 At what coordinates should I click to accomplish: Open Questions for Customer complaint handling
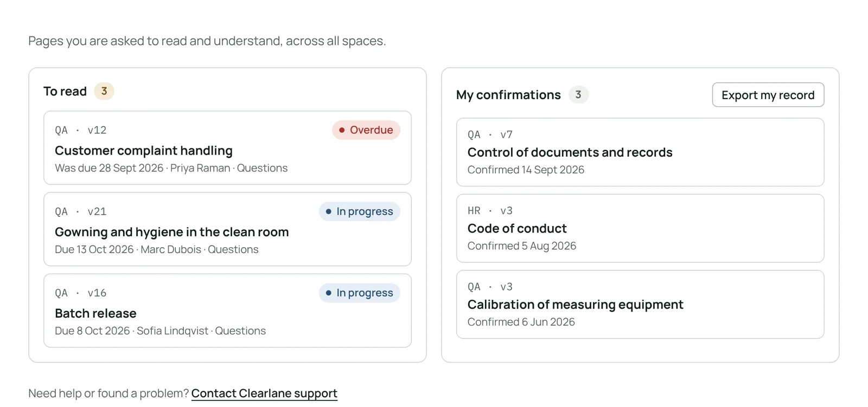click(x=262, y=168)
